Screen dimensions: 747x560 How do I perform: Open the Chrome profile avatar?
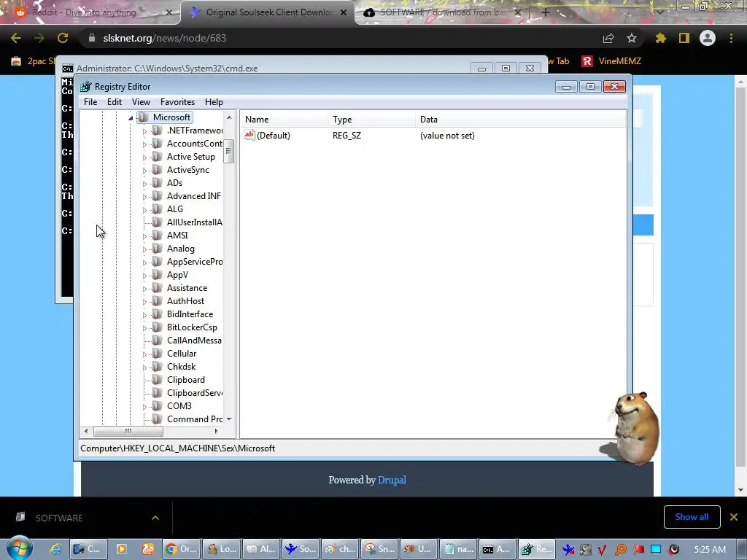pyautogui.click(x=708, y=38)
